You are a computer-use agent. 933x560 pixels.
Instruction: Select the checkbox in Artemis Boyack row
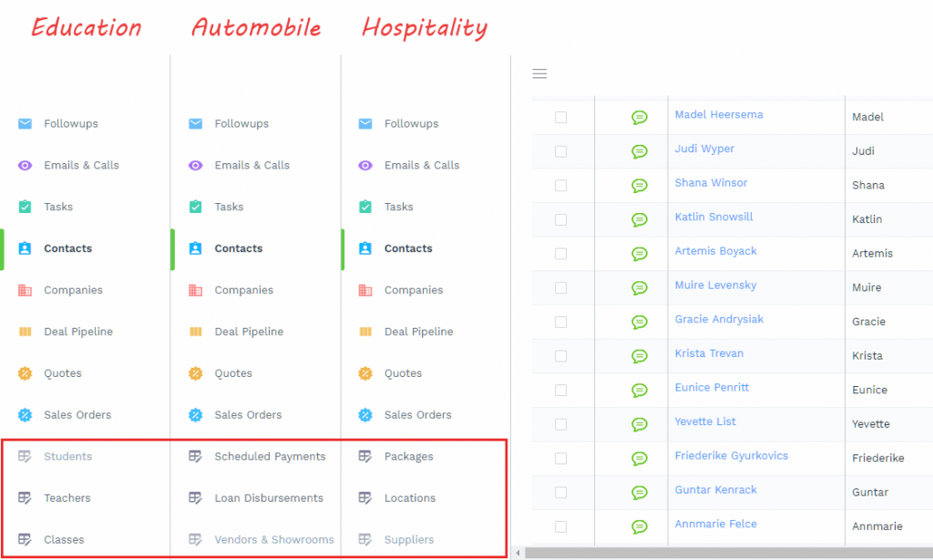560,253
